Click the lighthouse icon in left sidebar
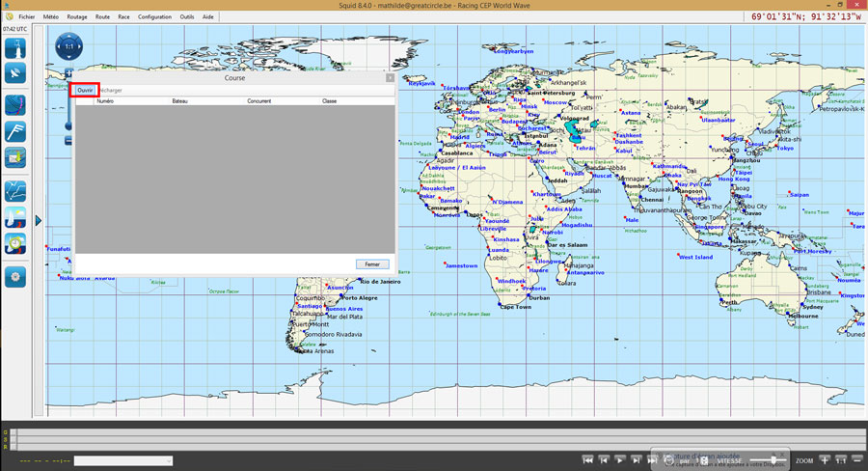The image size is (868, 471). tap(15, 47)
